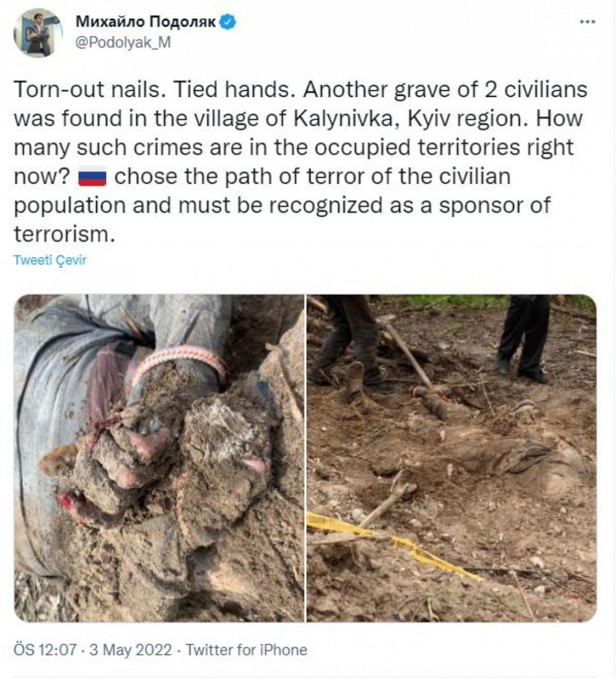Screen dimensions: 616x678
Task: Open the tweet's three-dot more options menu
Action: 588,21
